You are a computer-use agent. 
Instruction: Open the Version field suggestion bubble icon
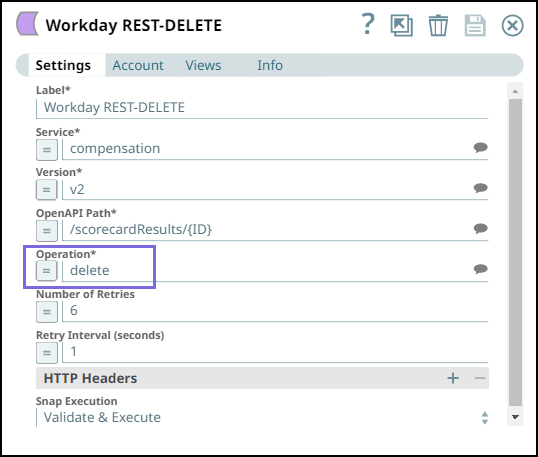(480, 188)
